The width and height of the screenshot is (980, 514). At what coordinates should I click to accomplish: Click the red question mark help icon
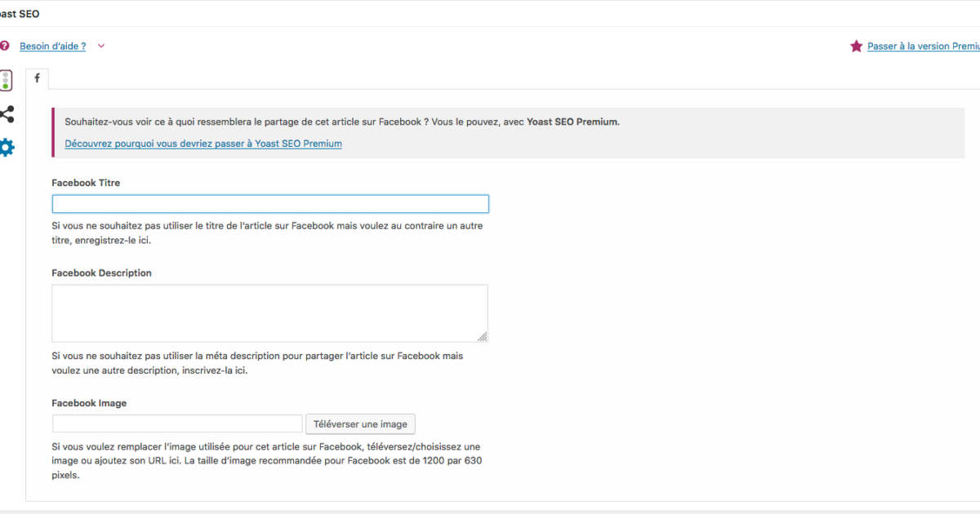click(x=4, y=47)
